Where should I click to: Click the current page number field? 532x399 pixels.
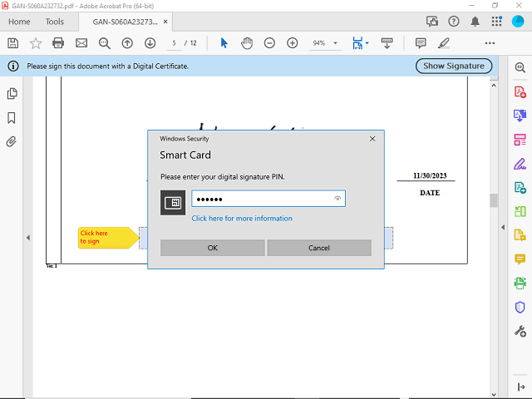pyautogui.click(x=174, y=43)
